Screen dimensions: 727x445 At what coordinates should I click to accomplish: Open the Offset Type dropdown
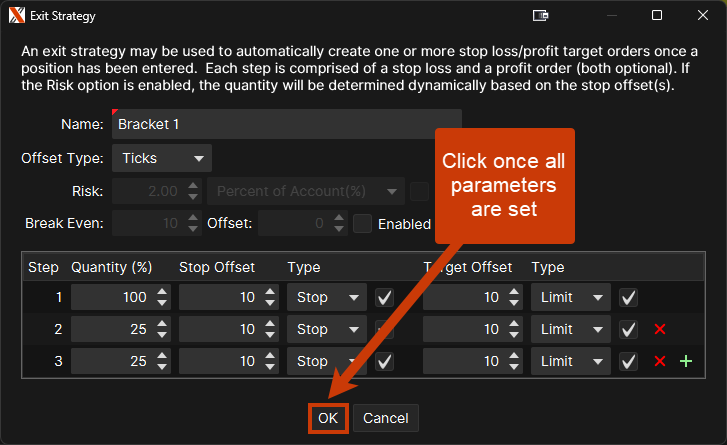click(x=161, y=158)
